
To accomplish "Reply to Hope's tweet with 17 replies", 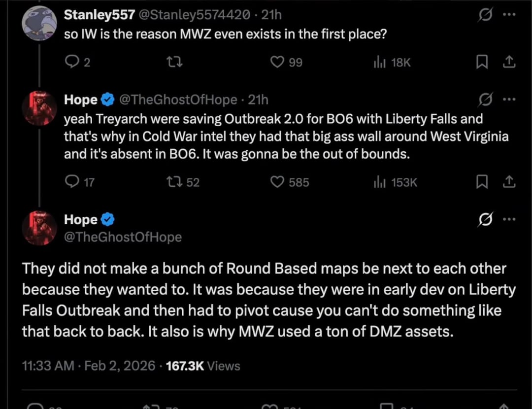I will pyautogui.click(x=72, y=182).
